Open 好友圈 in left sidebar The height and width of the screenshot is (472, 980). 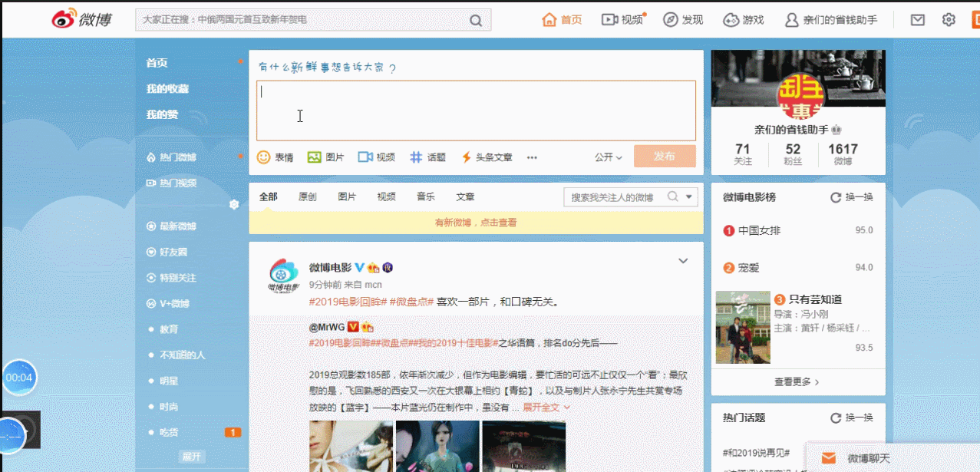pyautogui.click(x=167, y=252)
